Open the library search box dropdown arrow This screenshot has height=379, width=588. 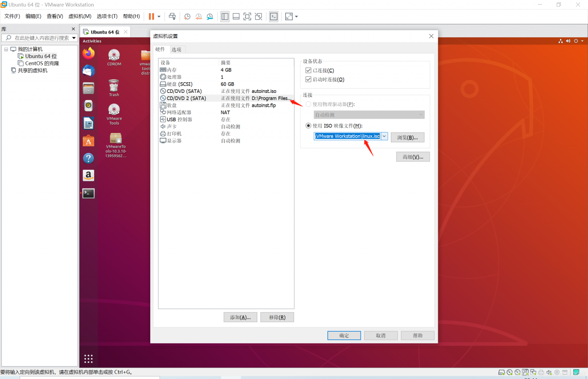click(x=74, y=38)
